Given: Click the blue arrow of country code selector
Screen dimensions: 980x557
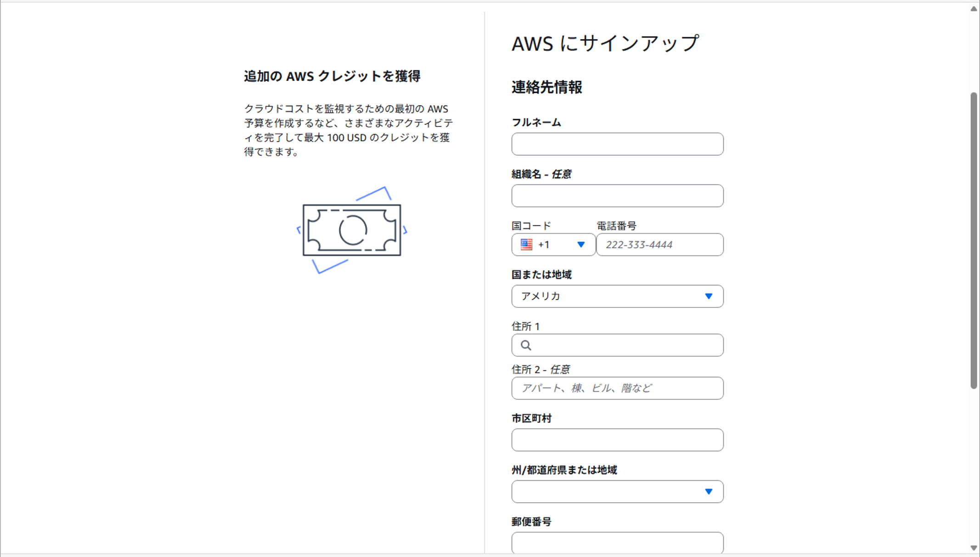Looking at the screenshot, I should pyautogui.click(x=581, y=244).
